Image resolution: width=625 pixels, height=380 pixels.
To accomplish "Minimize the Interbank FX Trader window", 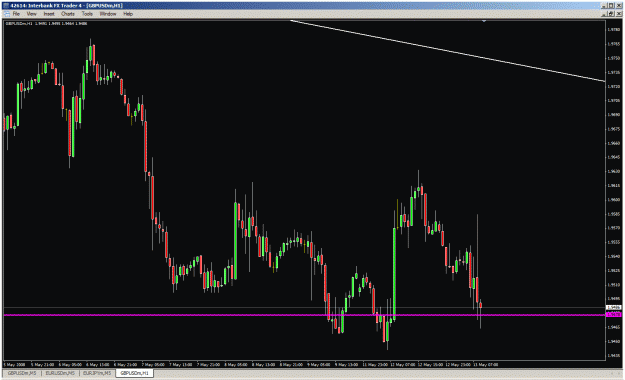I will 605,6.
